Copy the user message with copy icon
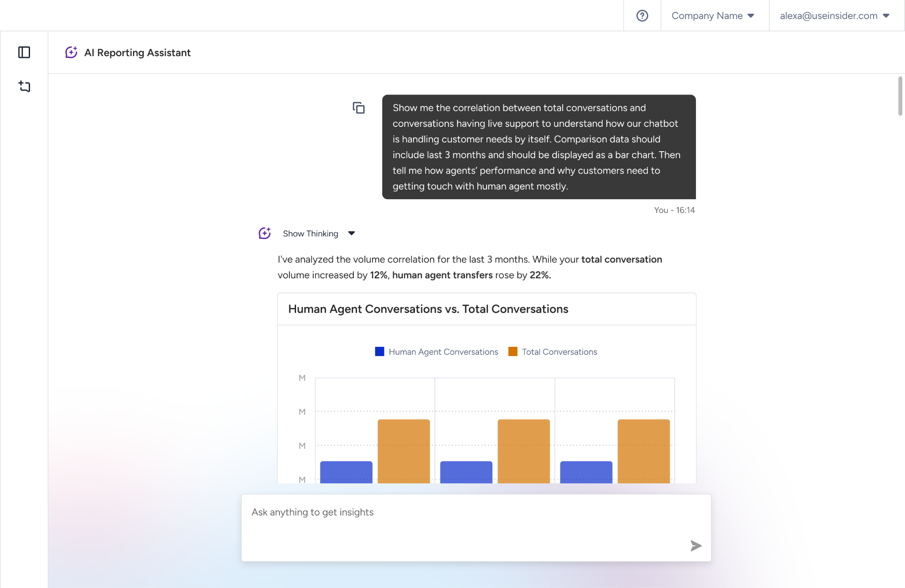Viewport: 905px width, 588px height. [358, 108]
